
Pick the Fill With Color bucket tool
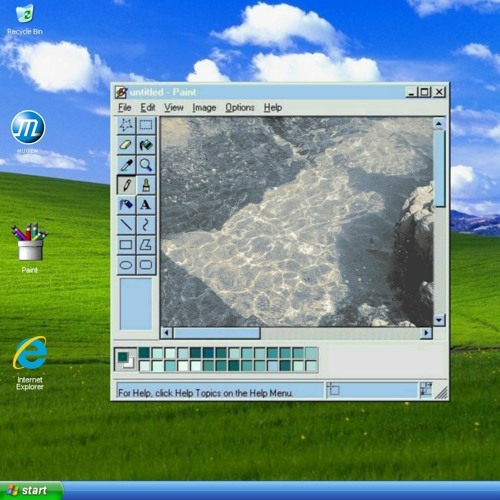[146, 145]
